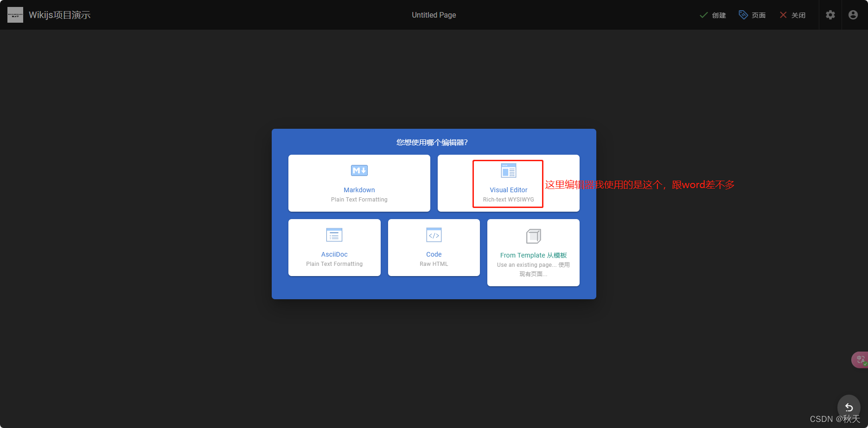
Task: Click 创建 to create the page
Action: tap(713, 14)
